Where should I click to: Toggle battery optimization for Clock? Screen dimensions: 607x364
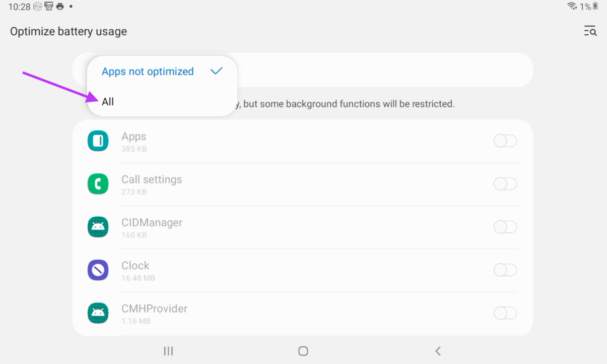tap(505, 270)
